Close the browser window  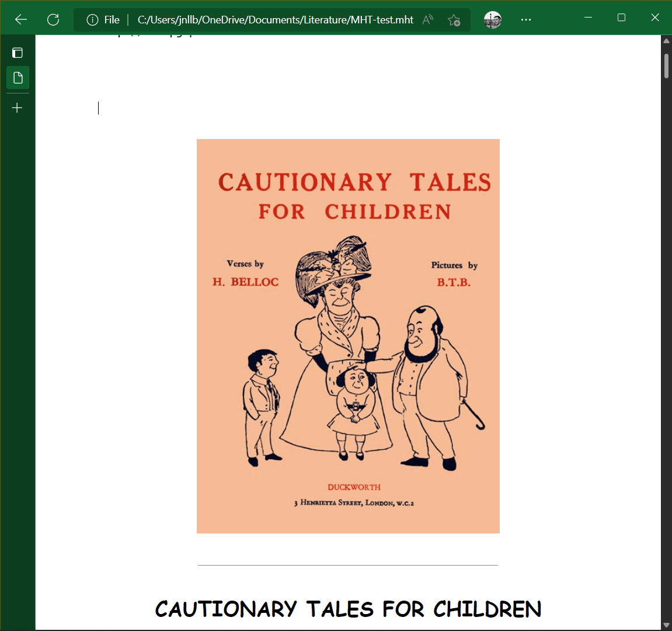pos(655,18)
